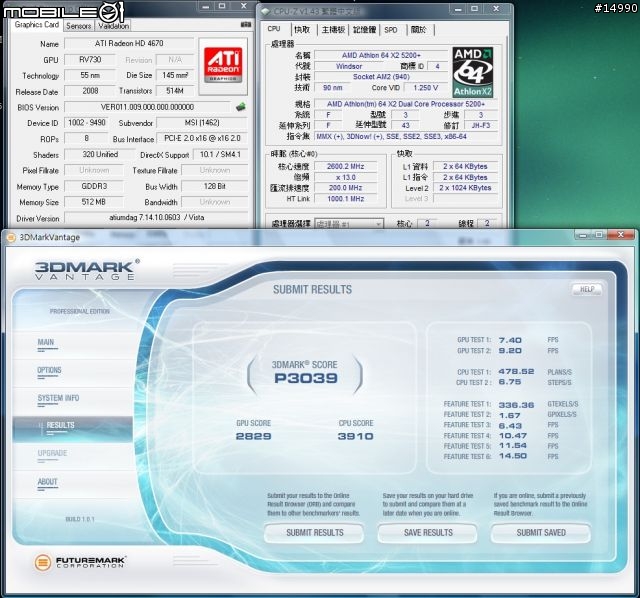Click the GPU TEST 1 value 7.40

tap(510, 340)
